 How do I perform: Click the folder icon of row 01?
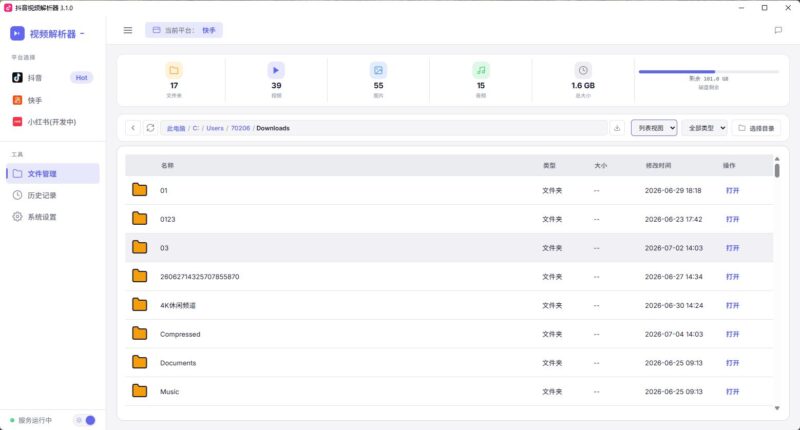[139, 190]
